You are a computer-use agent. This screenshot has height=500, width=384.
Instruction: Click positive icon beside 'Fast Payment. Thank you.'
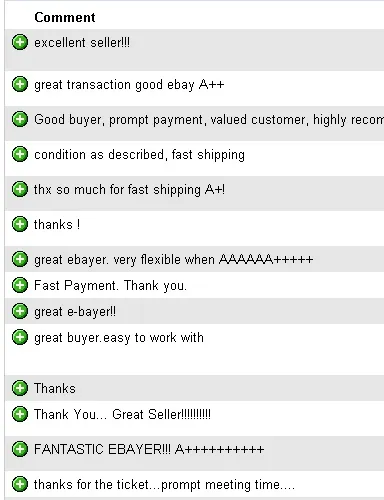[x=20, y=285]
